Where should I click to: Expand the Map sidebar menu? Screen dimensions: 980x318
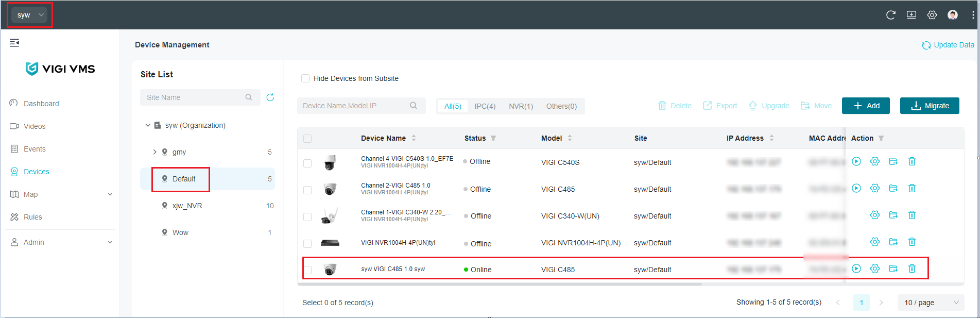pyautogui.click(x=110, y=194)
